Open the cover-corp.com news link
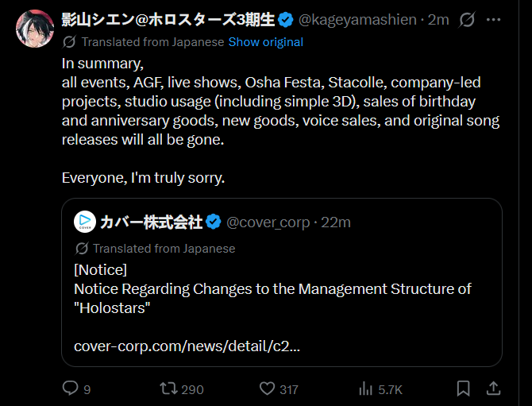The height and width of the screenshot is (406, 532). [x=187, y=346]
